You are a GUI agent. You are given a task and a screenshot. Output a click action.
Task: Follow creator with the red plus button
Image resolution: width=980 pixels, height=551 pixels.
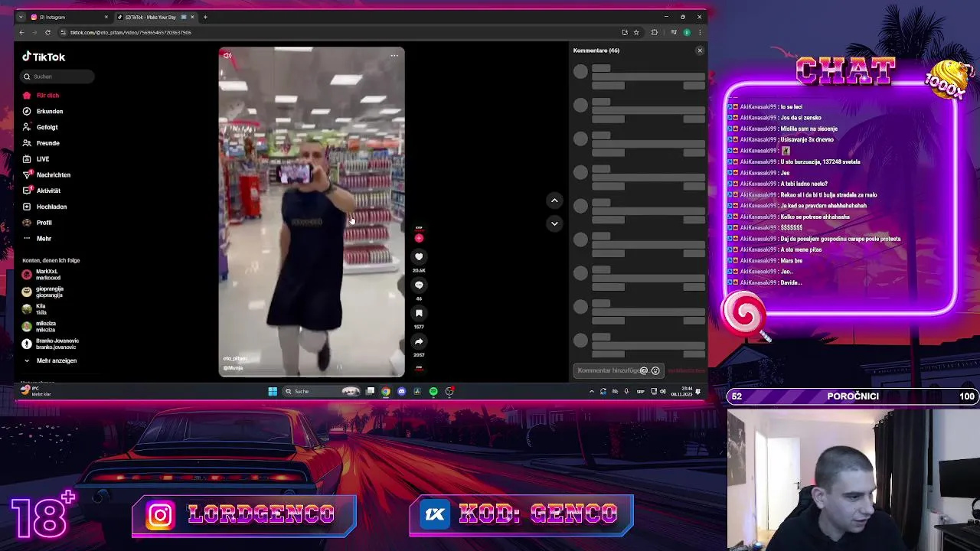[x=419, y=238]
